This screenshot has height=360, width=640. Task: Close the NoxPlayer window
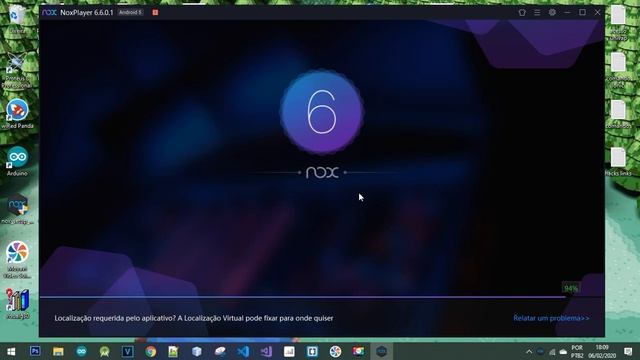point(598,13)
